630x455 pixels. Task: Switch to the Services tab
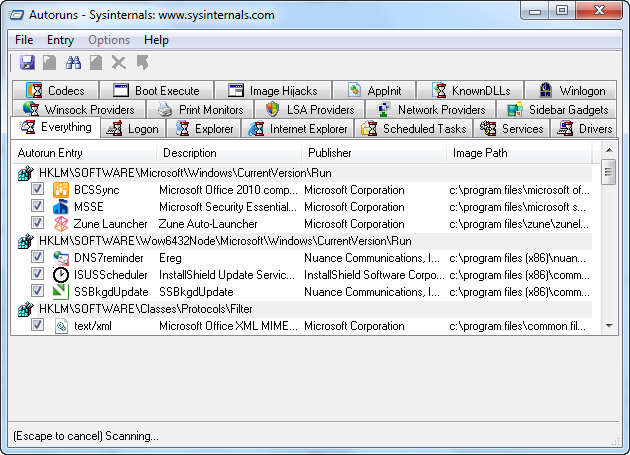[511, 129]
